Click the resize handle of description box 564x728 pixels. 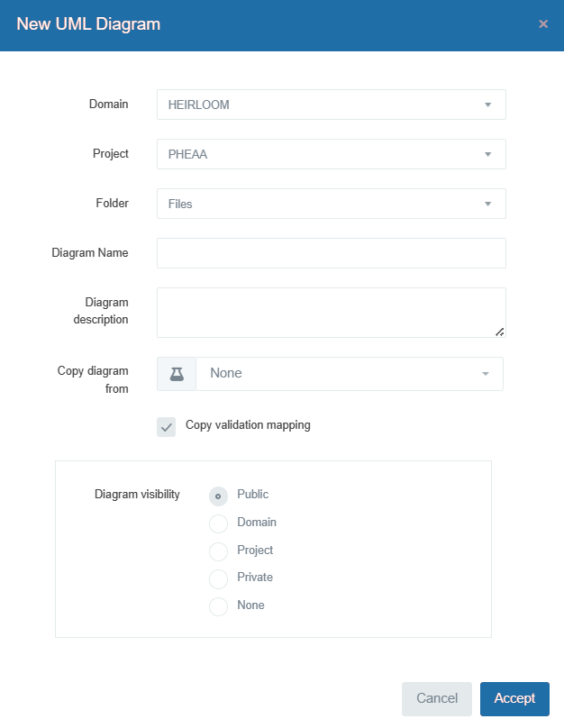tap(500, 332)
